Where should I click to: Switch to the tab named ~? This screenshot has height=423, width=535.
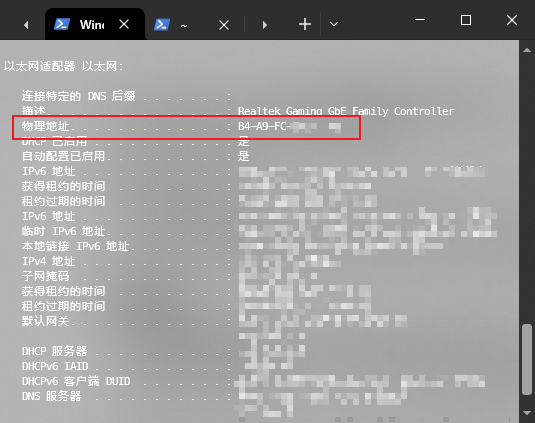184,26
